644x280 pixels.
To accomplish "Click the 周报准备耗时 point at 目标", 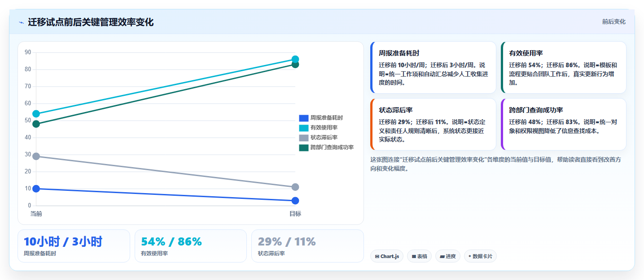I will pos(295,201).
